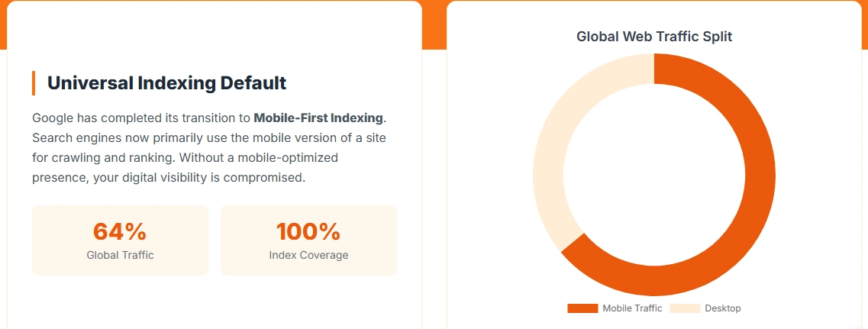This screenshot has width=868, height=329.
Task: Click the orange accent bar beside heading
Action: (34, 83)
